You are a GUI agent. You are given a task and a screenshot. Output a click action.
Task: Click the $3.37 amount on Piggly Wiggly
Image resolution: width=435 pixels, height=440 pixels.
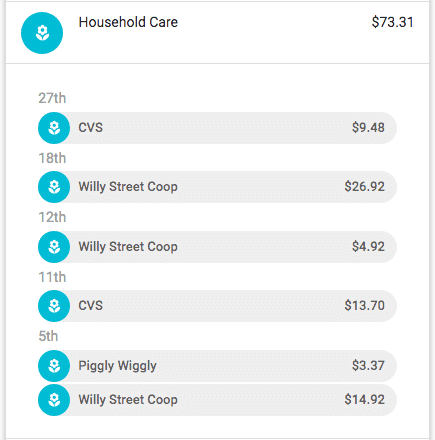click(x=368, y=366)
